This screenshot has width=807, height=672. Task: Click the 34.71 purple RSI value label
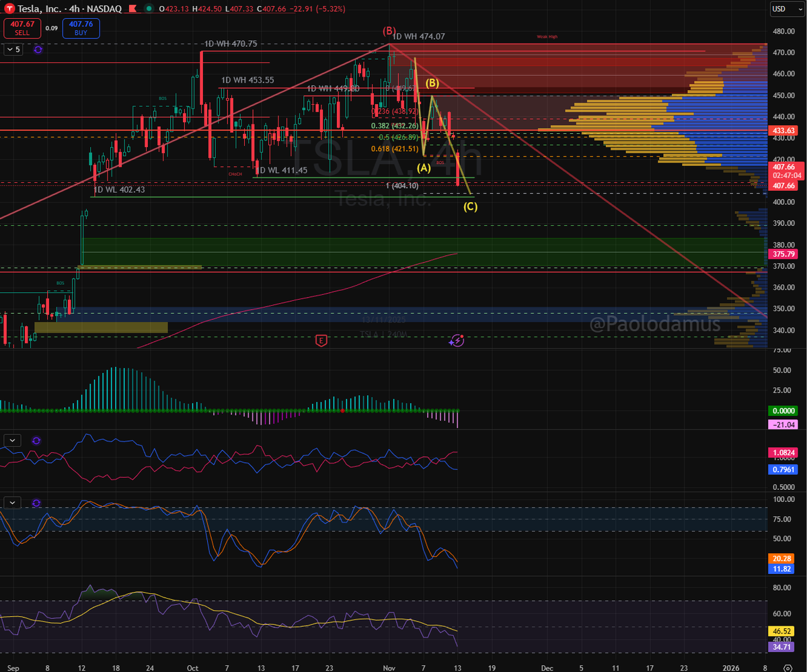781,646
